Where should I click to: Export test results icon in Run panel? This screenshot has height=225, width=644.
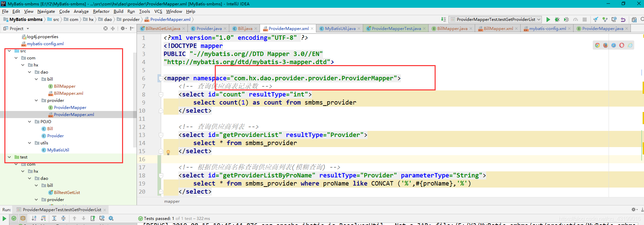[x=93, y=219]
